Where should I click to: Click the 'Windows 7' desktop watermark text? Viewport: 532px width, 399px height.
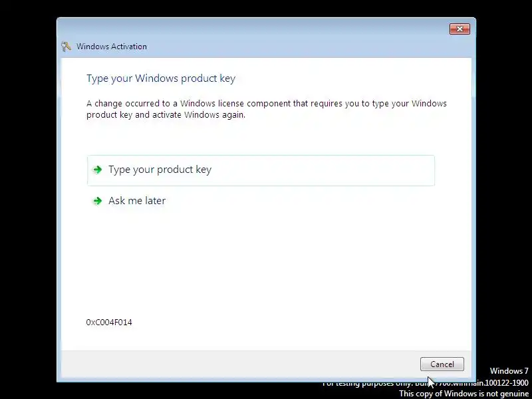click(x=509, y=371)
